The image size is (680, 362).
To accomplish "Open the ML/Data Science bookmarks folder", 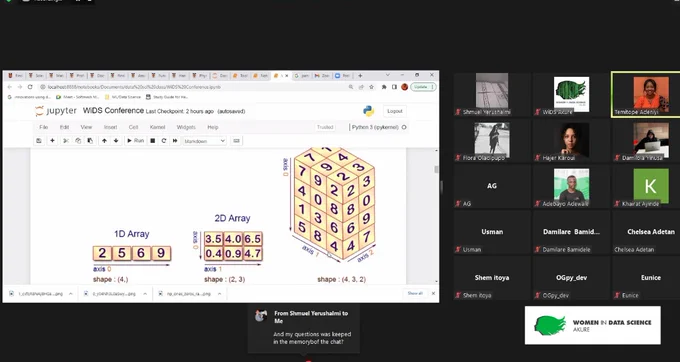I will (124, 97).
